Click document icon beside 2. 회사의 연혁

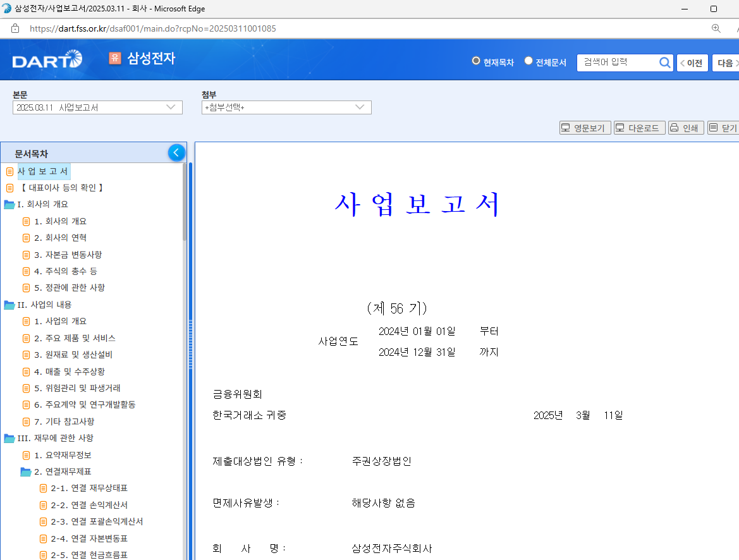pos(27,238)
